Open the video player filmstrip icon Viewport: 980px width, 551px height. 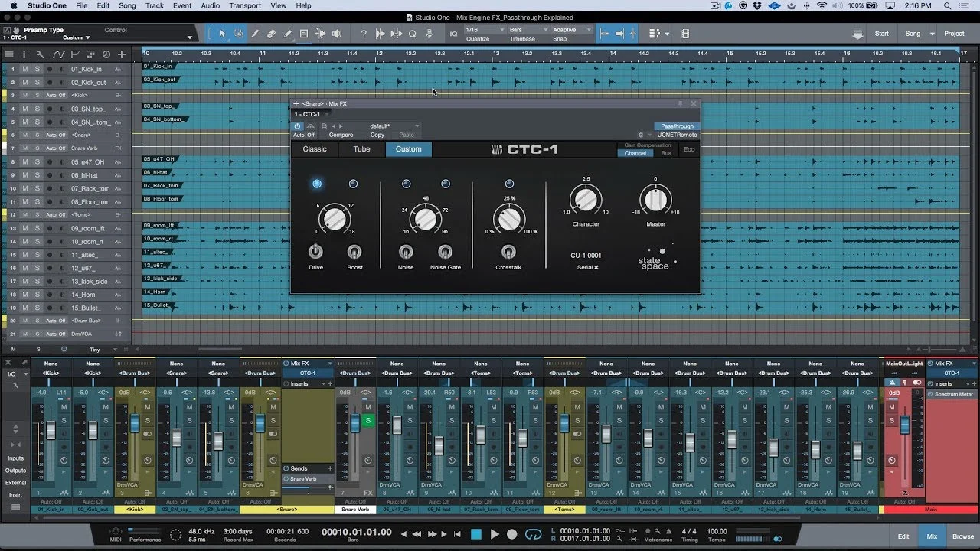click(x=685, y=34)
